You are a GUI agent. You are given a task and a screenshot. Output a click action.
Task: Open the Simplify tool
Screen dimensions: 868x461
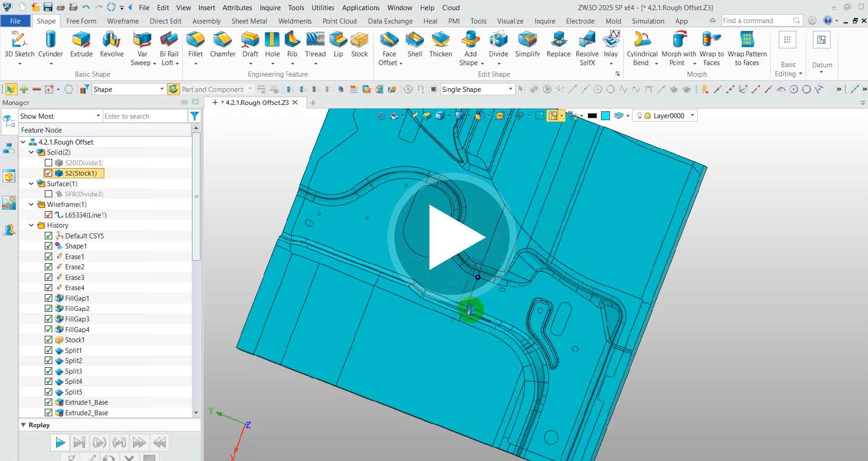[527, 45]
